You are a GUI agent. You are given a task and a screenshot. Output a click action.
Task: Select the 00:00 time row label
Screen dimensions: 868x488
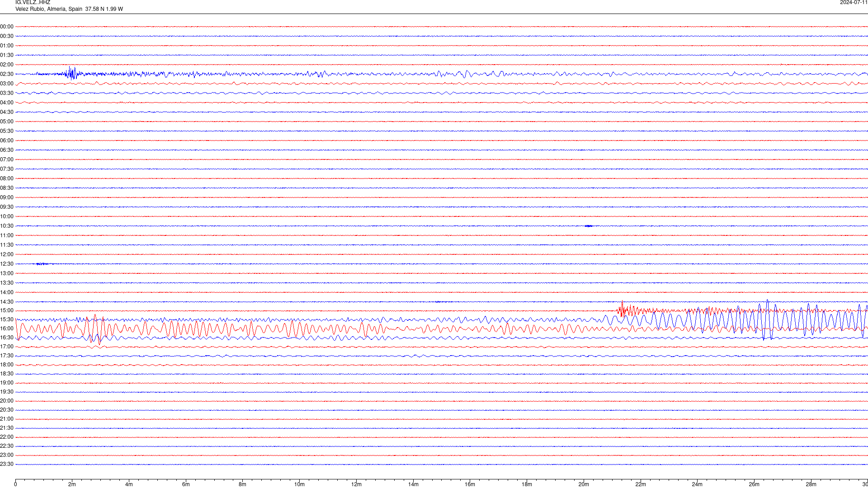coord(7,27)
